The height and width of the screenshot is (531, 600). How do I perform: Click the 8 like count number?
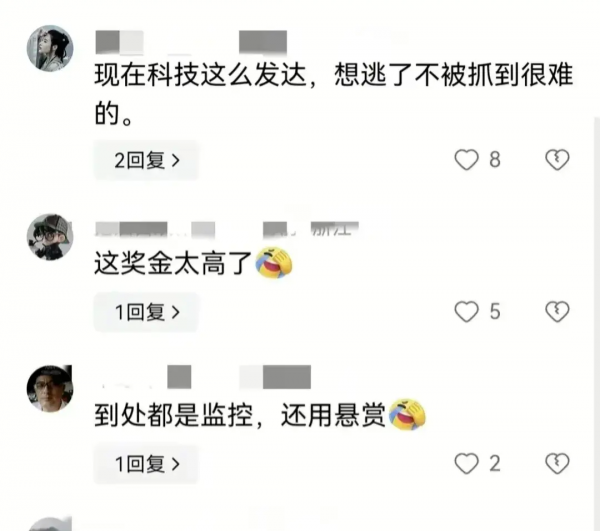(495, 160)
